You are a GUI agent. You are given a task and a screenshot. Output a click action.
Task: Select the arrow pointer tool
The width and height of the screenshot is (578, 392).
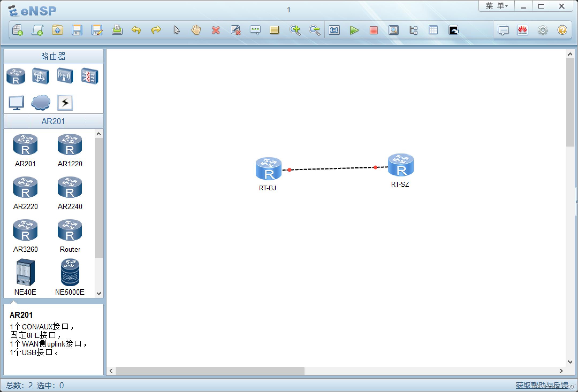point(176,30)
